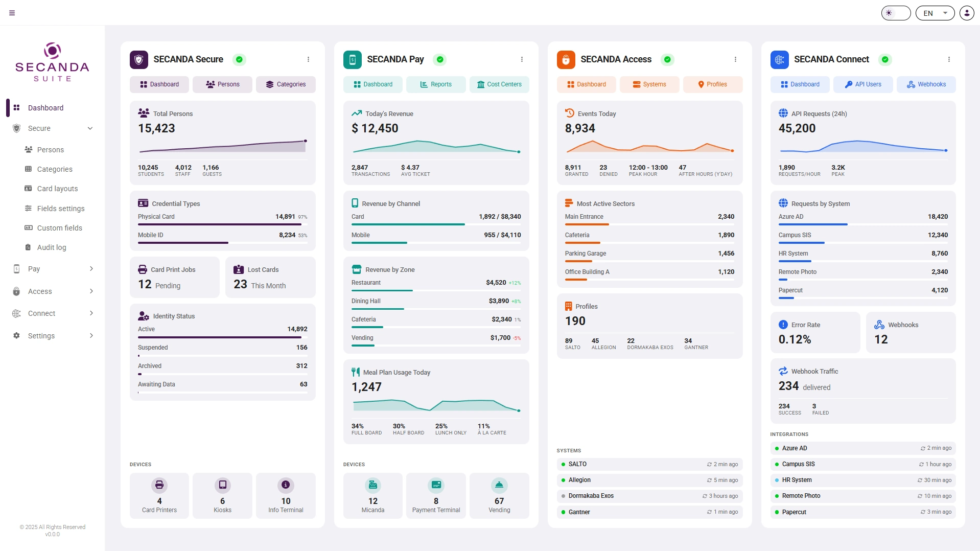Click the Main Entrance progress bar
The image size is (980, 551).
[x=649, y=224]
